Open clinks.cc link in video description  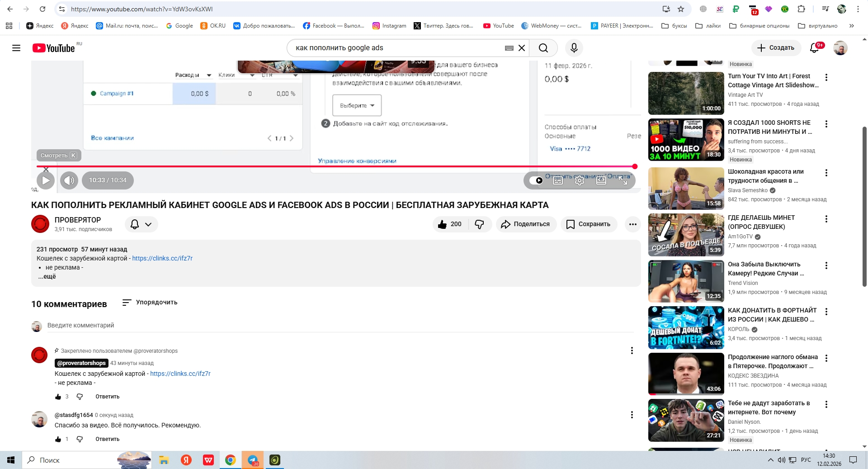point(162,258)
